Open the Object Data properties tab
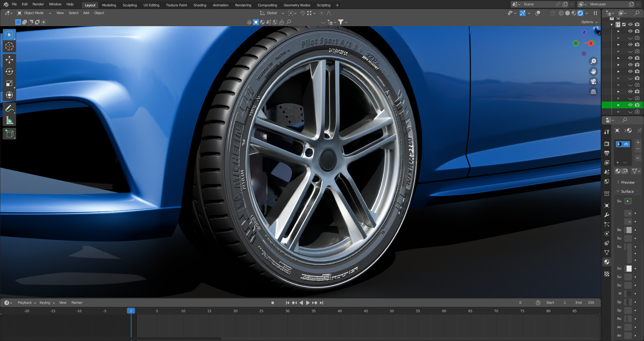Screen dimensions: 644x341 click(607, 253)
